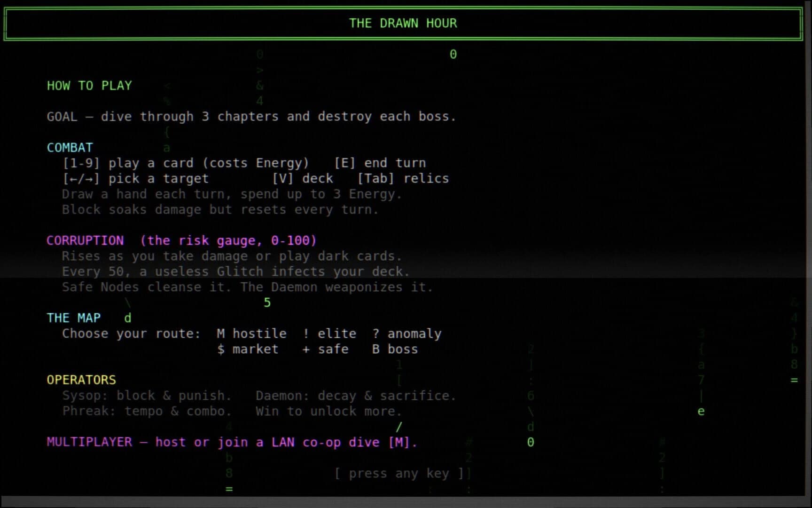The width and height of the screenshot is (812, 508).
Task: Click the [Tab] relics shortcut label
Action: (x=403, y=178)
